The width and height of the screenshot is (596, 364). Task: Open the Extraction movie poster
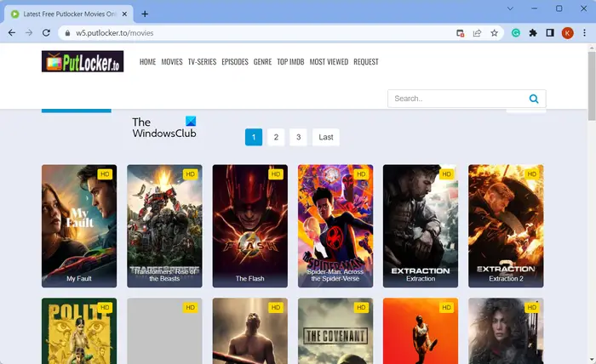(421, 226)
